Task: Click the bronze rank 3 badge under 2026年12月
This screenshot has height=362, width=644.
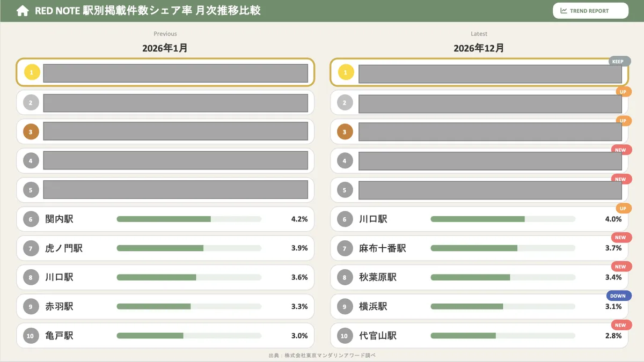Action: [x=346, y=131]
